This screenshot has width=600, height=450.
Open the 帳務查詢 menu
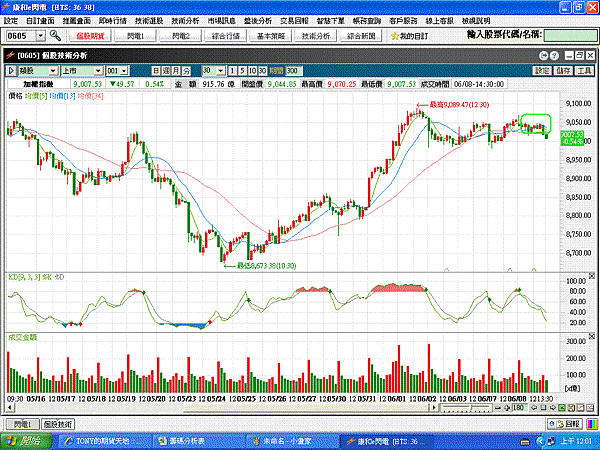coord(367,21)
